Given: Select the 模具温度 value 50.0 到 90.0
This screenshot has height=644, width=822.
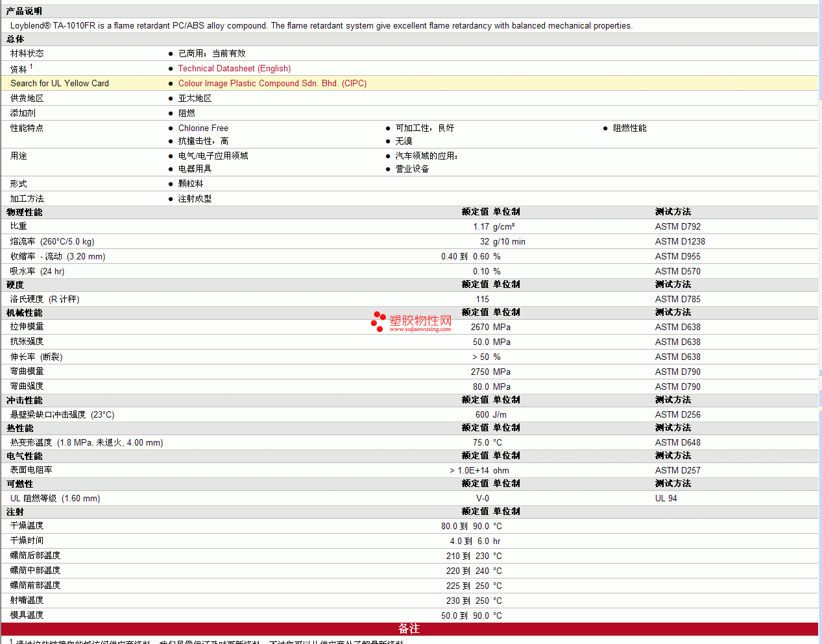Looking at the screenshot, I should click(465, 615).
